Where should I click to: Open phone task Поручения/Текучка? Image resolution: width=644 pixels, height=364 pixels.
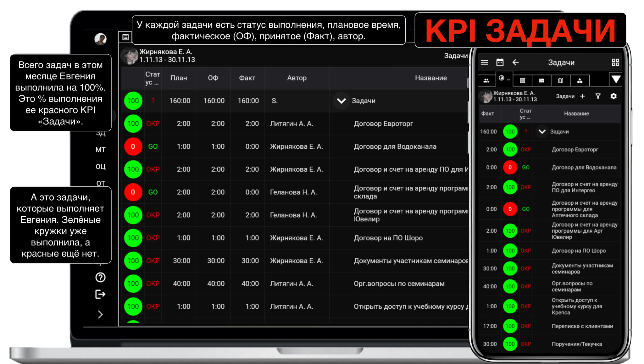577,344
